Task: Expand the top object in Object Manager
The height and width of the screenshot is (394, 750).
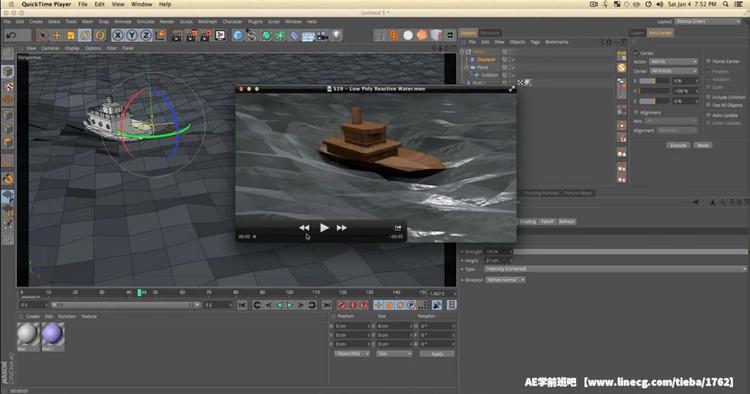Action: 463,52
